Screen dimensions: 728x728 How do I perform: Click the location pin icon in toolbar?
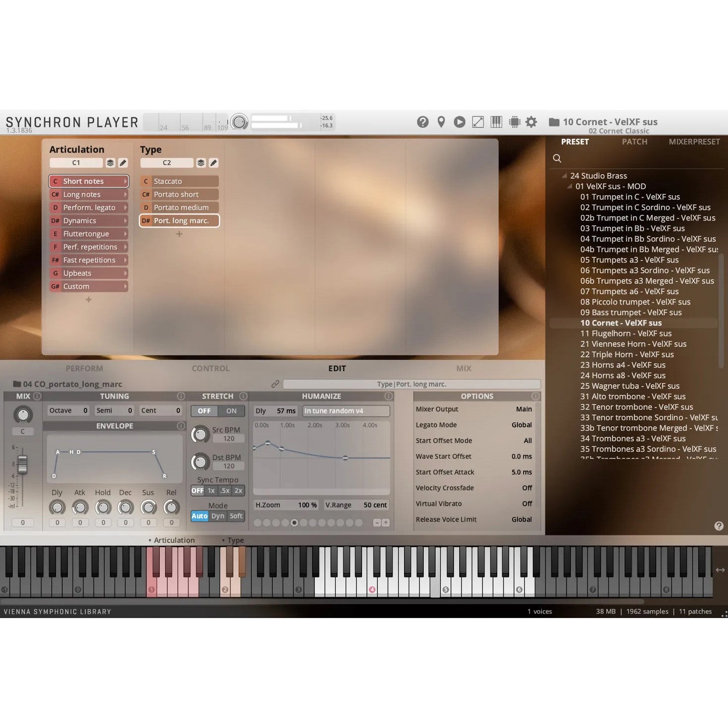point(441,122)
